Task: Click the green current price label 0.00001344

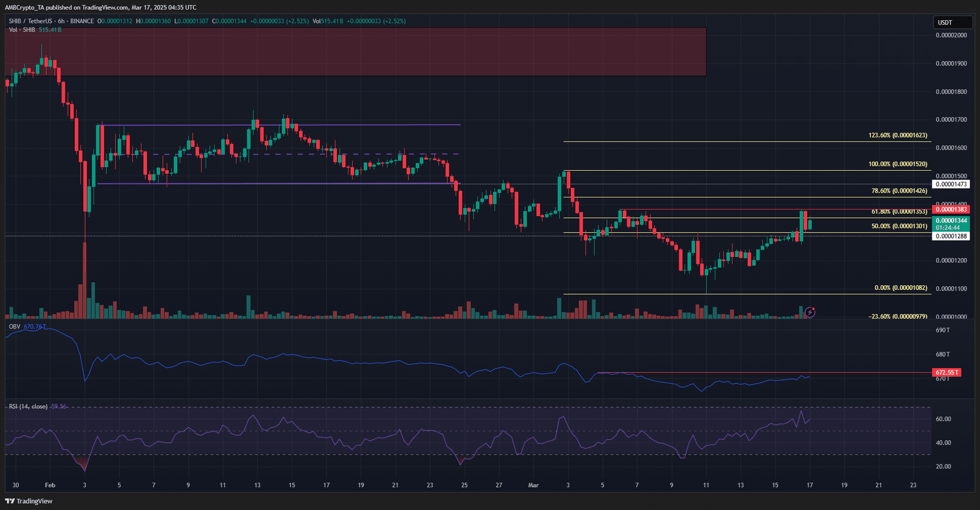Action: 951,220
